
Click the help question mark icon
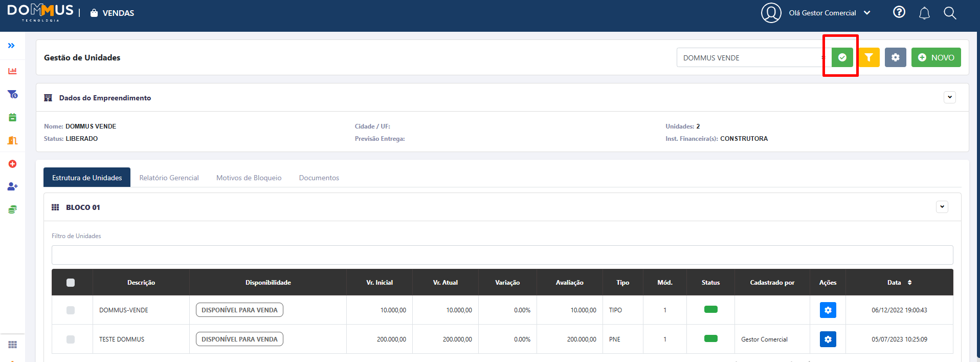pos(899,12)
